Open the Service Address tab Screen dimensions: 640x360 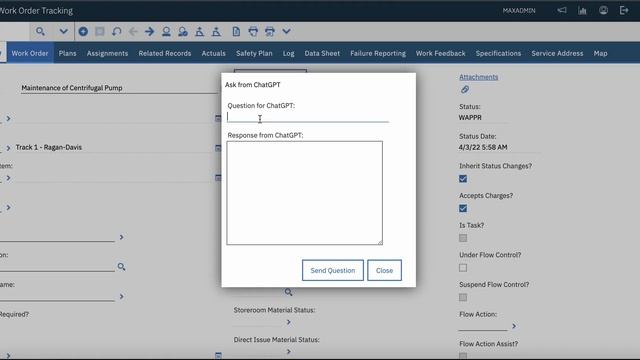click(557, 53)
